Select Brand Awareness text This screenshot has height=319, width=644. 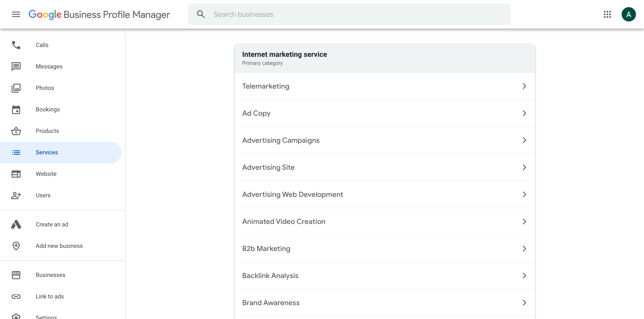point(271,303)
